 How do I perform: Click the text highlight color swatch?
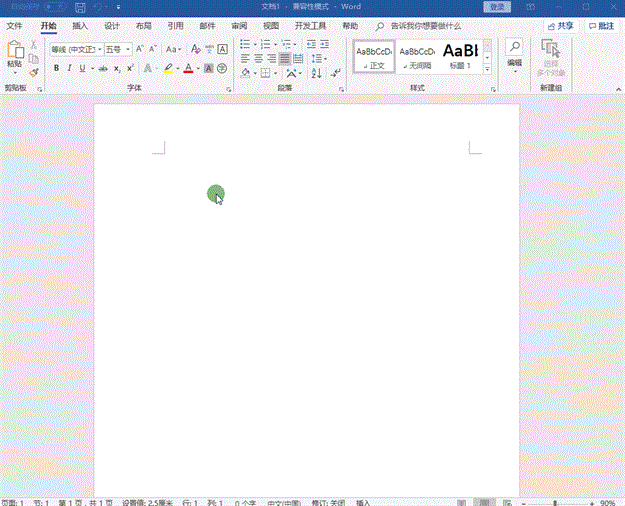click(x=168, y=69)
